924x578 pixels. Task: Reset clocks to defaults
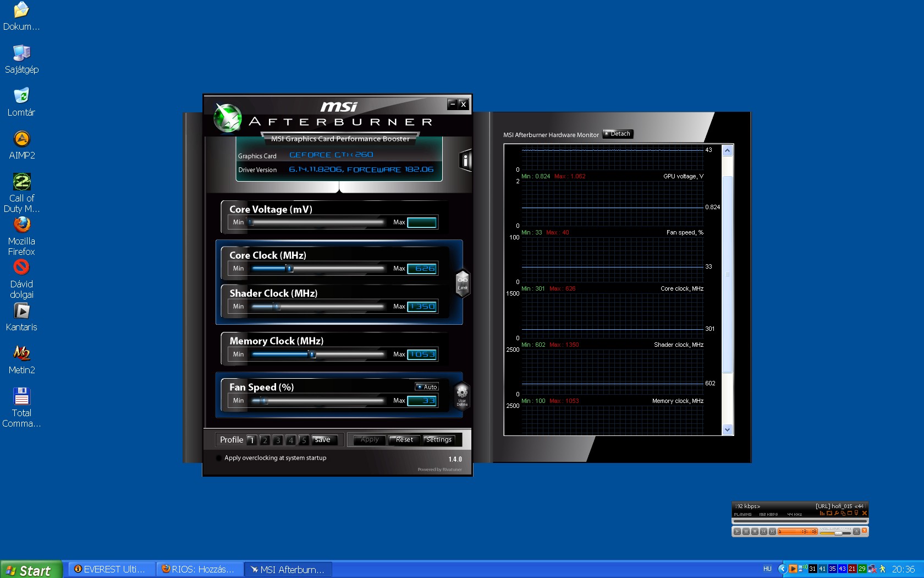click(x=404, y=440)
